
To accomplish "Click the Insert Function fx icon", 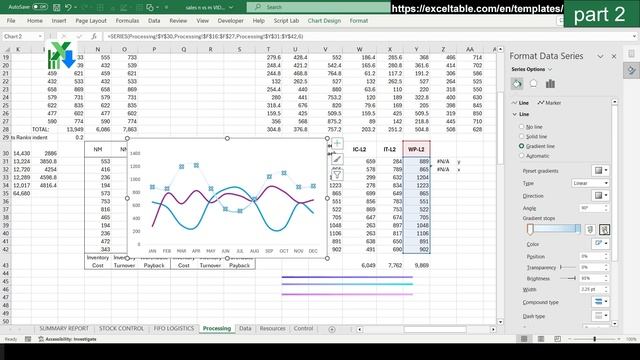I will point(93,36).
